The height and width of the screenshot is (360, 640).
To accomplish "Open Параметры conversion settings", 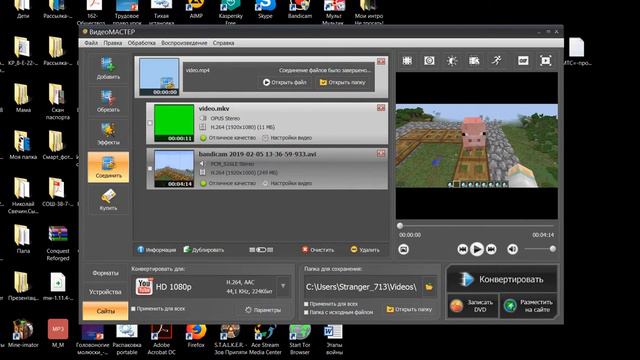I will point(263,310).
